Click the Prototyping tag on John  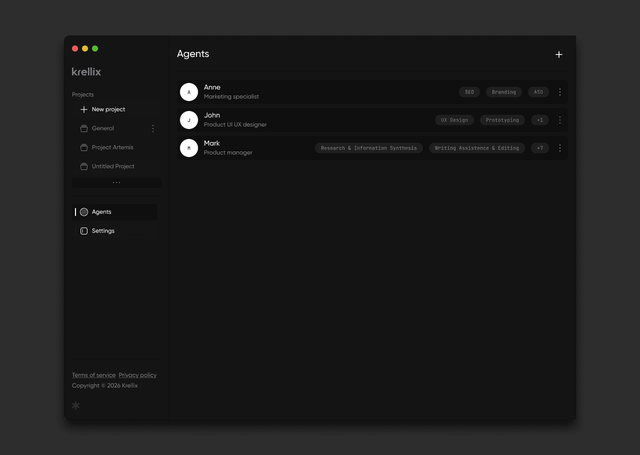coord(502,120)
